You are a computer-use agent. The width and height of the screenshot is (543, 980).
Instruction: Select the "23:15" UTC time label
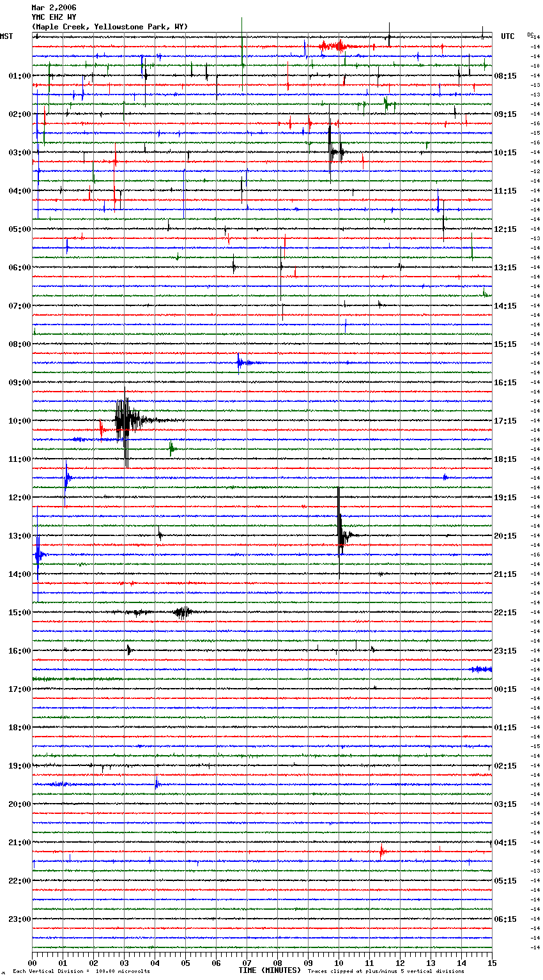pos(505,651)
